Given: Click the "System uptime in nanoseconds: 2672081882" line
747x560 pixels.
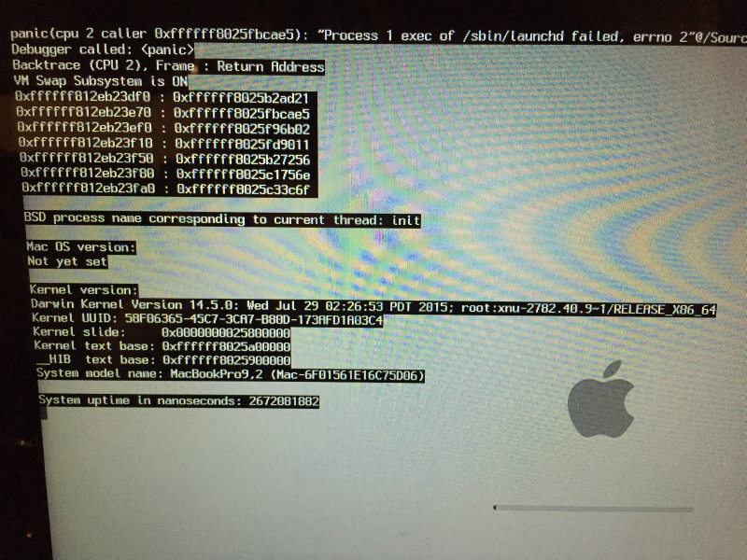Looking at the screenshot, I should pyautogui.click(x=178, y=401).
